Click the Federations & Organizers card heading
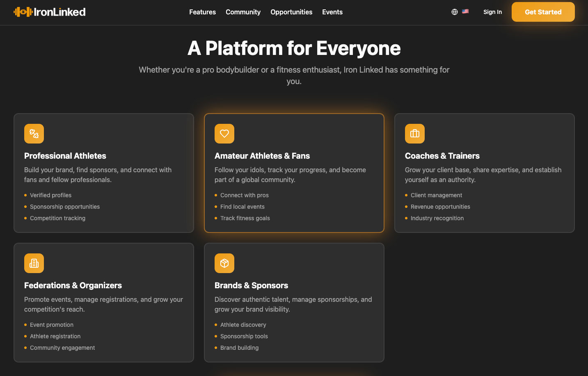This screenshot has width=588, height=376. point(73,285)
